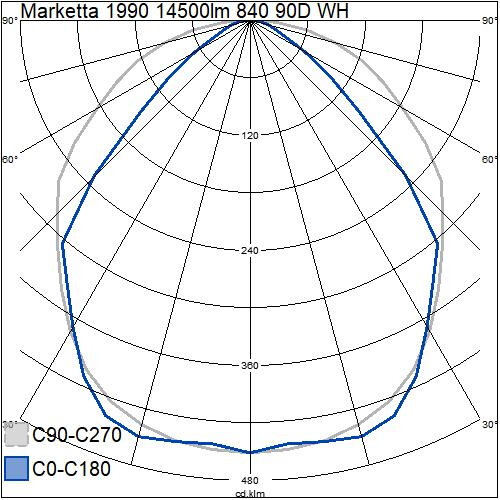
Task: Click the 120 radial scale label
Action: point(250,136)
